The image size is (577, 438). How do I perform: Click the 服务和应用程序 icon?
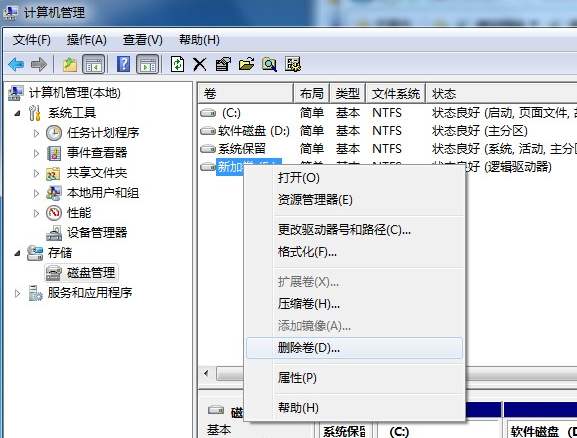pyautogui.click(x=35, y=293)
